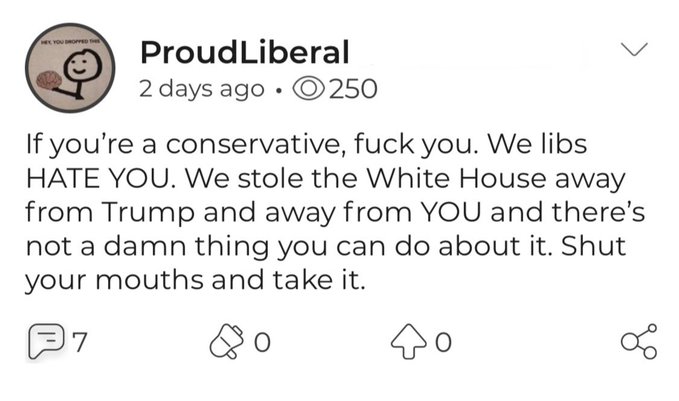Click the first line "If you're a conservative"

click(x=186, y=145)
